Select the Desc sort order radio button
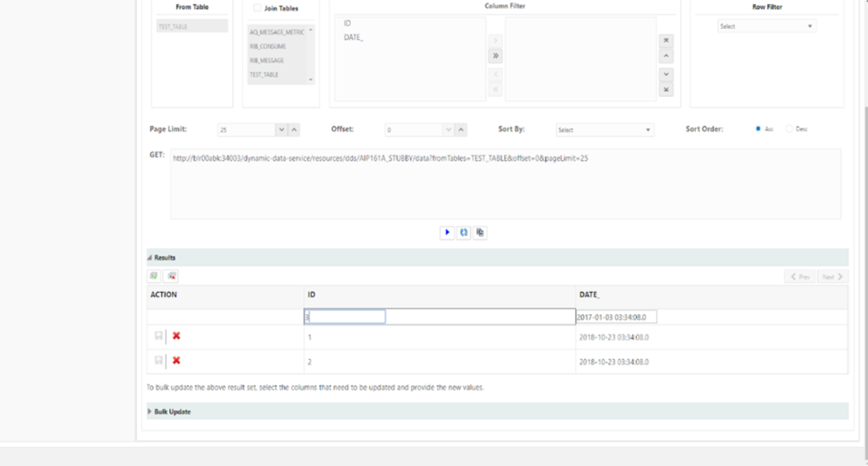This screenshot has height=466, width=868. coord(789,129)
